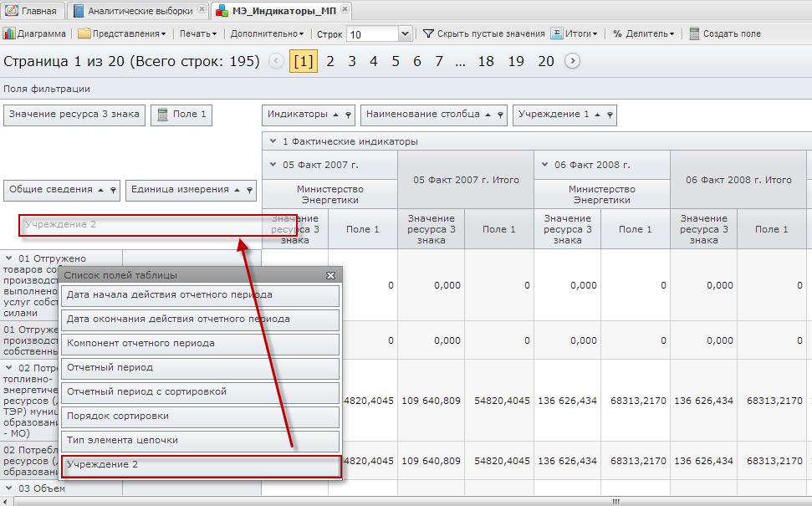
Task: Open the Представления menu
Action: 122,33
